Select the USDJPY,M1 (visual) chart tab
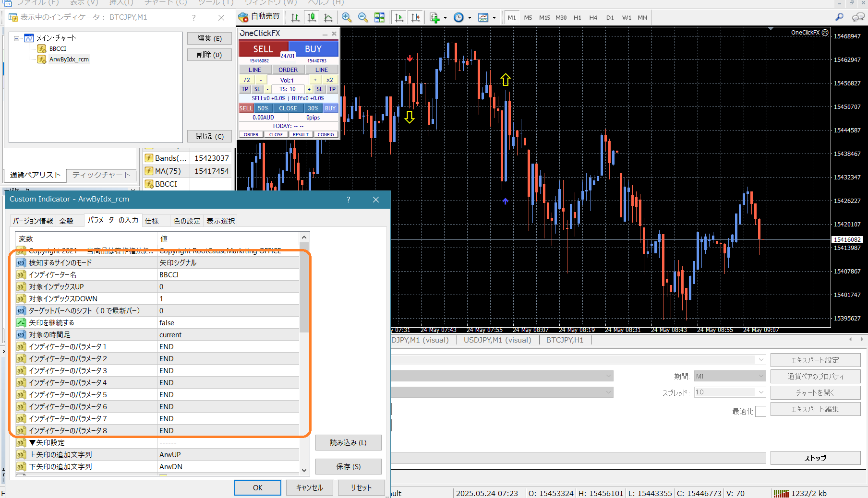The width and height of the screenshot is (868, 498). [x=497, y=340]
